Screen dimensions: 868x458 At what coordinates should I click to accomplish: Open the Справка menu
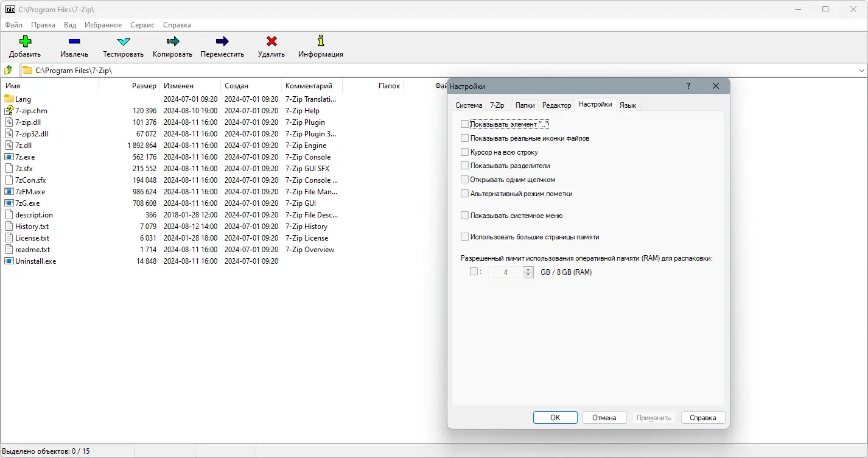177,25
